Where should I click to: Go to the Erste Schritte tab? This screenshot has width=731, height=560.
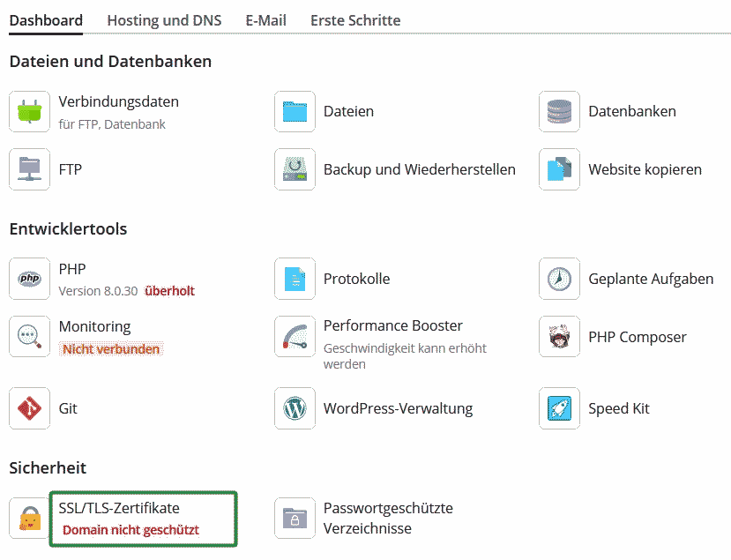[355, 20]
